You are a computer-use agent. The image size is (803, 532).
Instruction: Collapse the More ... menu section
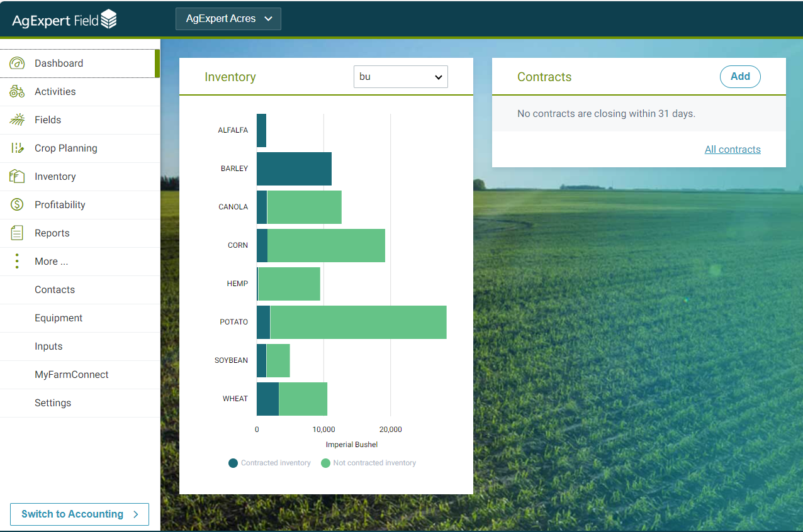point(51,262)
